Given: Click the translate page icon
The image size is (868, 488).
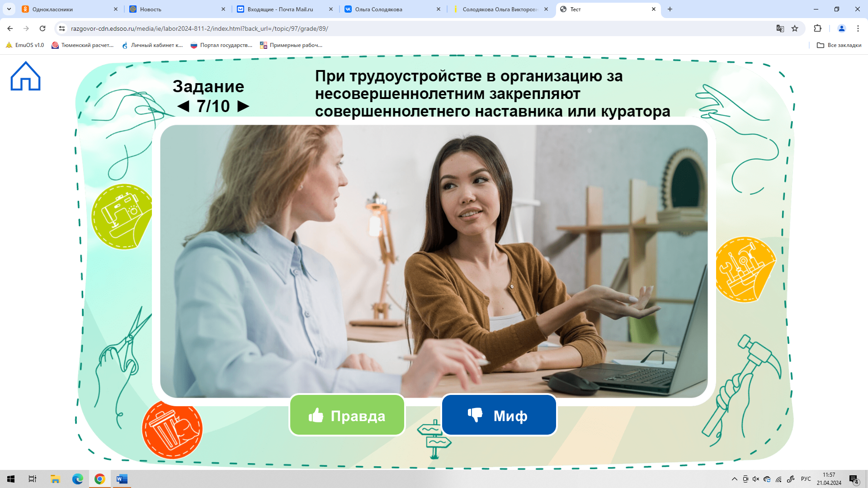Looking at the screenshot, I should [x=780, y=28].
